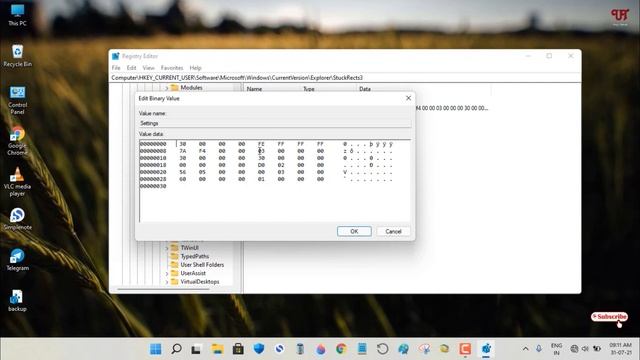Open the Favorites menu
The width and height of the screenshot is (640, 360).
point(172,68)
